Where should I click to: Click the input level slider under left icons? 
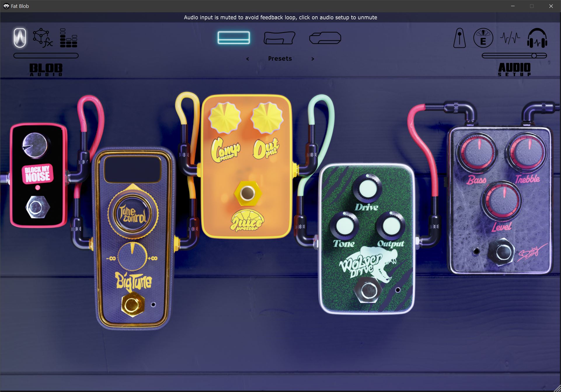click(46, 56)
